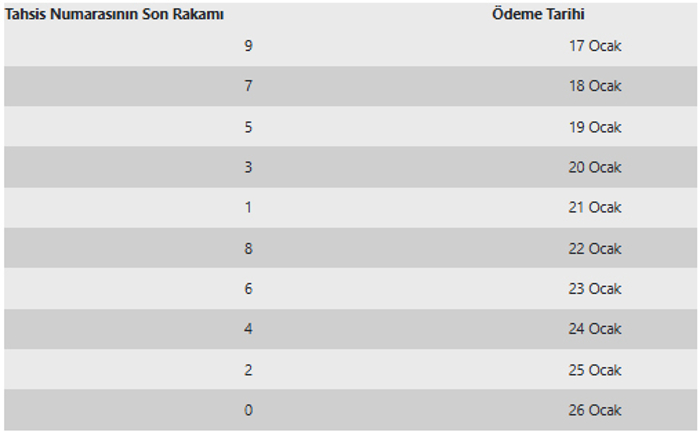Click the "22 Ocak" payment date

point(595,248)
